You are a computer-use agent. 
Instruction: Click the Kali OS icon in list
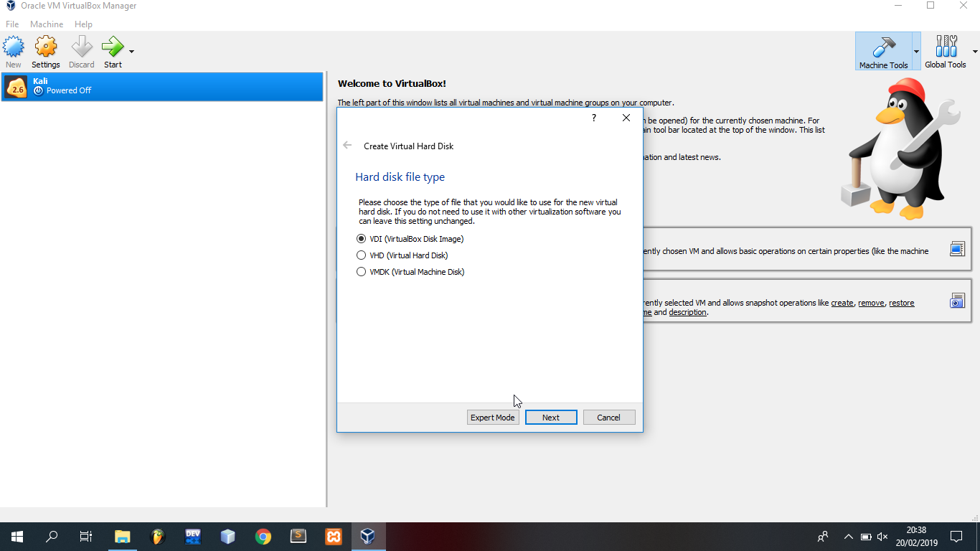(16, 87)
